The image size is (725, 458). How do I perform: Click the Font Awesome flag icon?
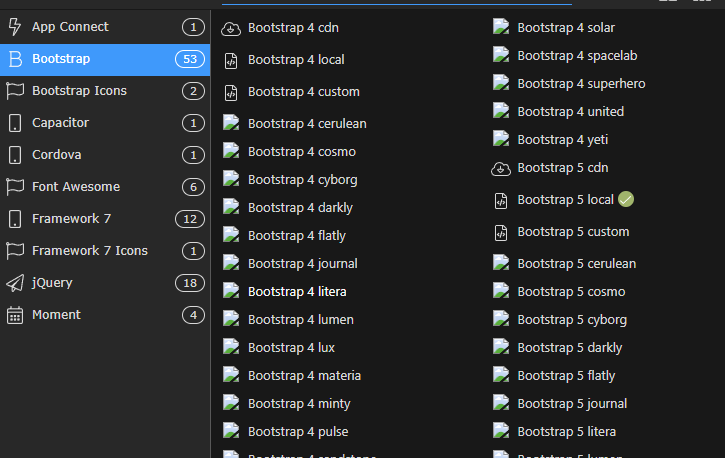[x=15, y=187]
